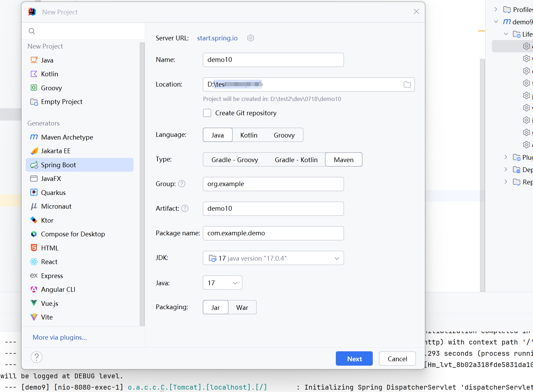Select Compose for Desktop generator

(x=79, y=234)
